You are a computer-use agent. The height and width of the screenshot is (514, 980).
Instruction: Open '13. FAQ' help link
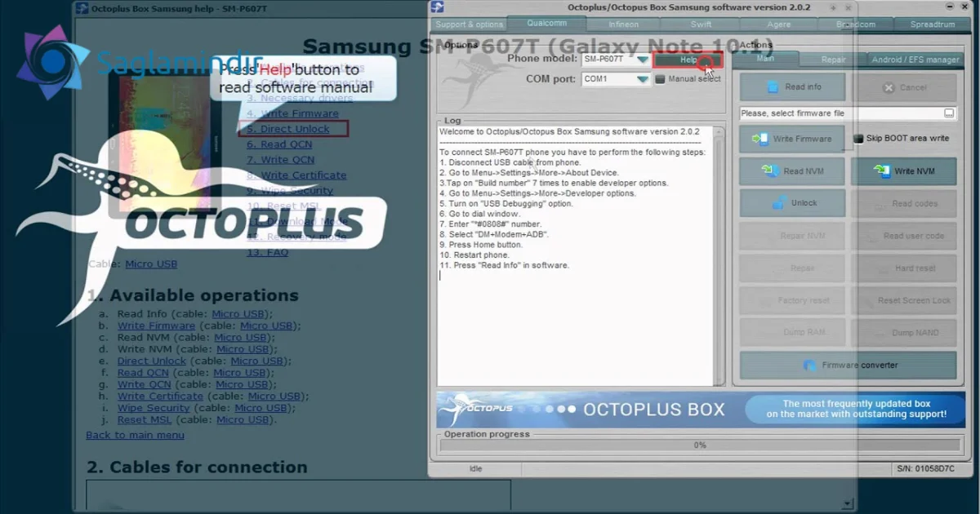[267, 253]
